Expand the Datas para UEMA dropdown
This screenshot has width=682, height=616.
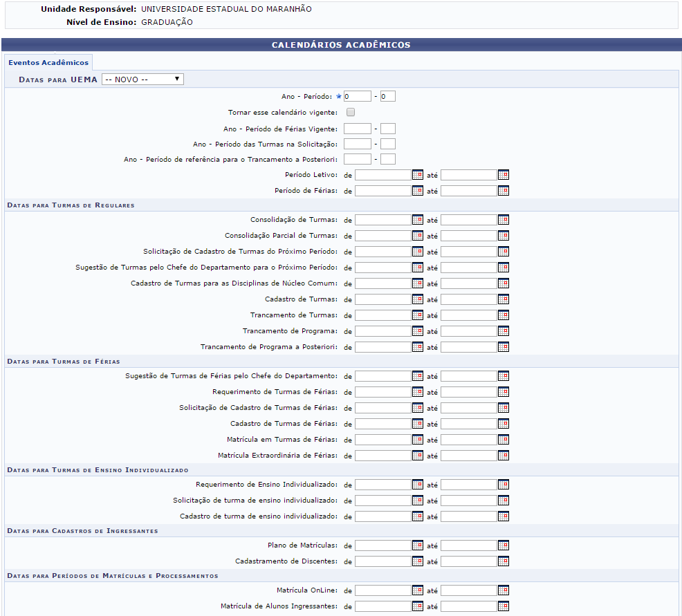point(142,79)
